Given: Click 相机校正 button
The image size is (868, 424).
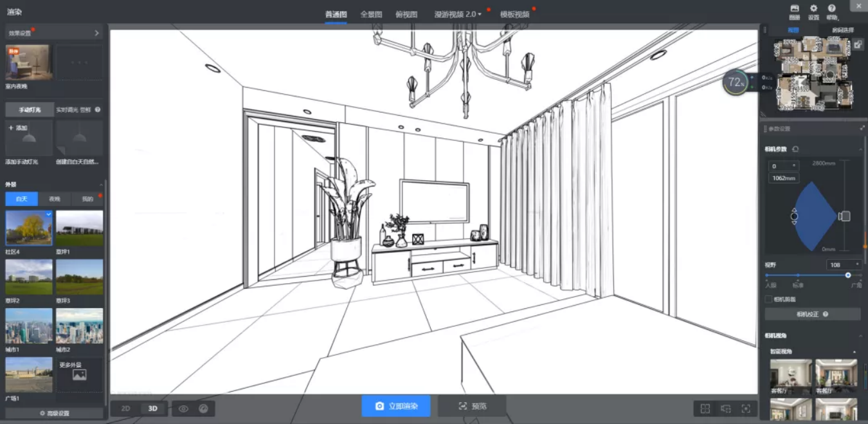Looking at the screenshot, I should [813, 314].
